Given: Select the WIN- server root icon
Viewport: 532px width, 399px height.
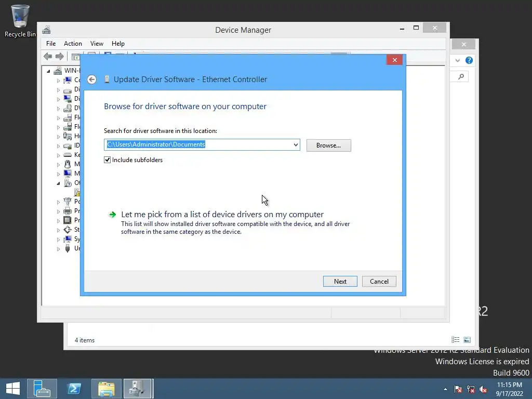Looking at the screenshot, I should click(x=58, y=71).
